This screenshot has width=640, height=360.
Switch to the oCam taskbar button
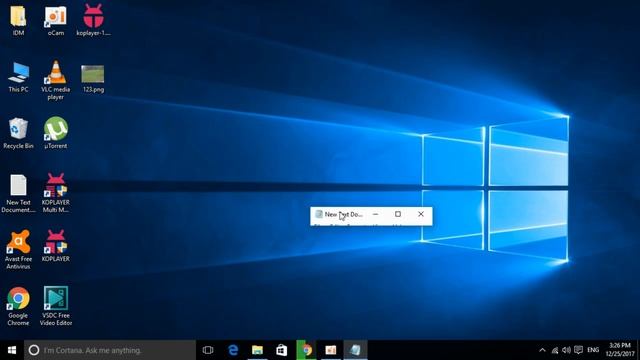331,350
